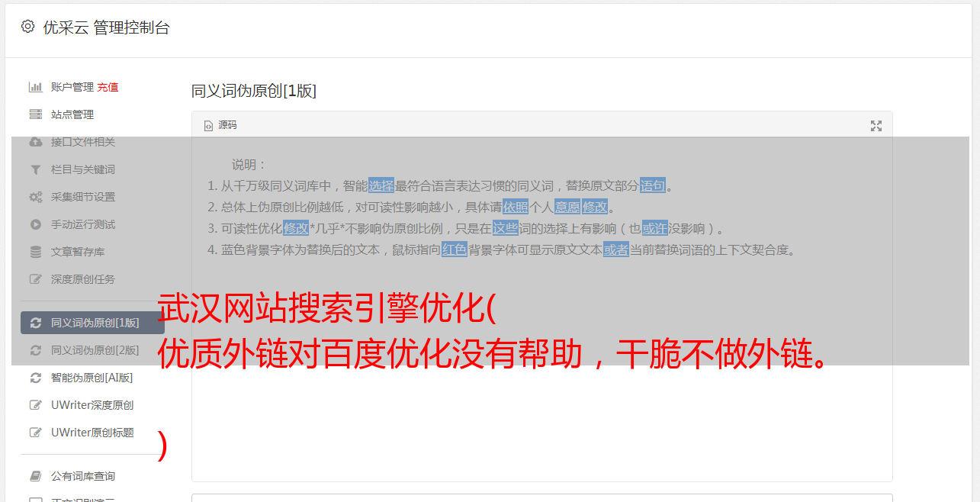980x502 pixels.
Task: Open 栏目与关键词 sidebar entry
Action: click(x=83, y=169)
